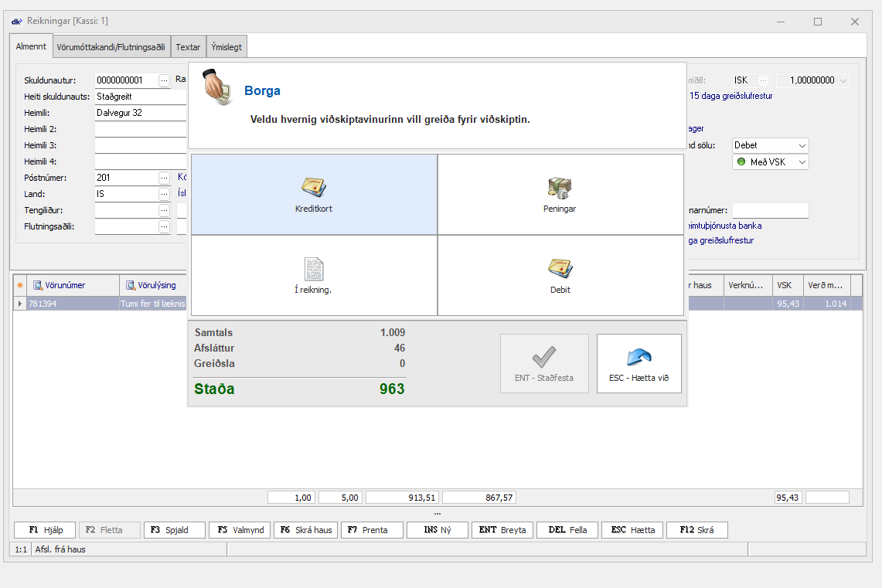The height and width of the screenshot is (588, 882).
Task: Choose Peningar cash payment
Action: (560, 194)
